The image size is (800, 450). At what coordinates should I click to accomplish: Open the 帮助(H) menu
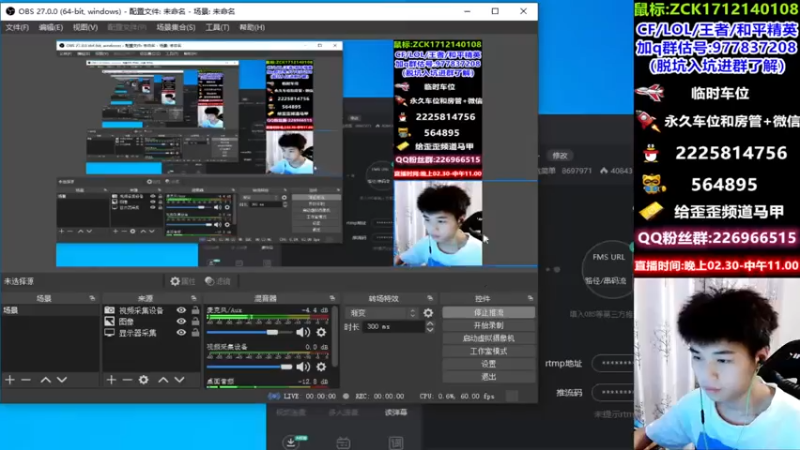pos(252,27)
